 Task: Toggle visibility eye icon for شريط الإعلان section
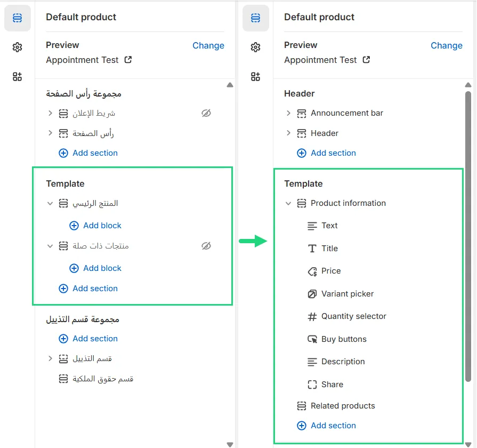(206, 113)
